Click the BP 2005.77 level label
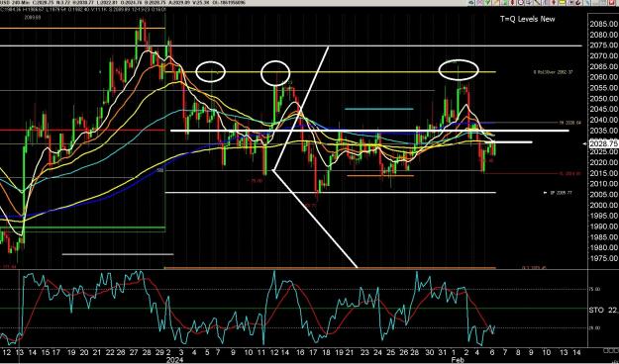Screen dimensions: 619x364 tap(562, 193)
